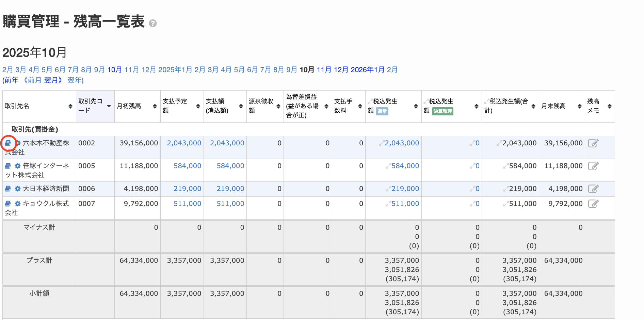Sort by 税込発生額(合計) column arrows
The height and width of the screenshot is (320, 644).
[x=533, y=106]
